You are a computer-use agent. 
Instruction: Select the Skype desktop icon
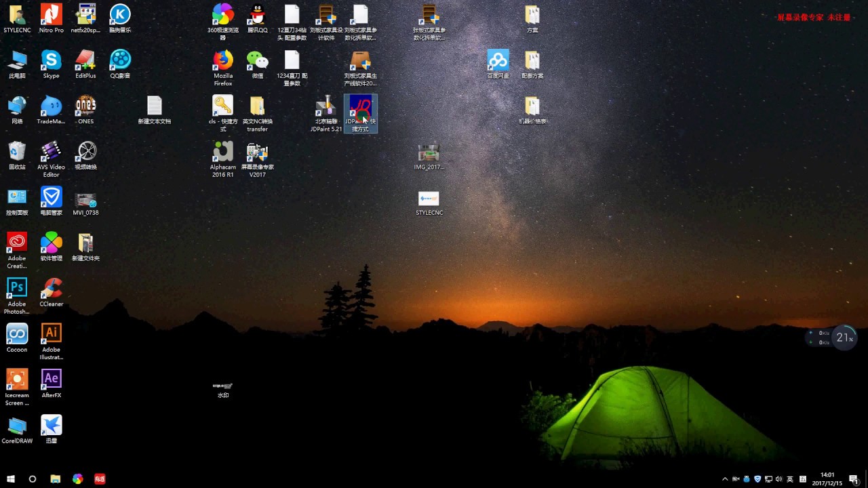point(51,60)
